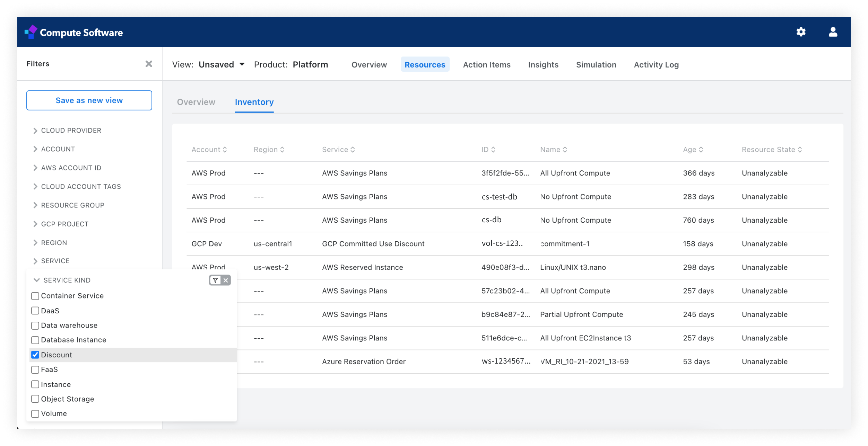This screenshot has width=868, height=446.
Task: Check the FaaS checkbox
Action: [x=35, y=370]
